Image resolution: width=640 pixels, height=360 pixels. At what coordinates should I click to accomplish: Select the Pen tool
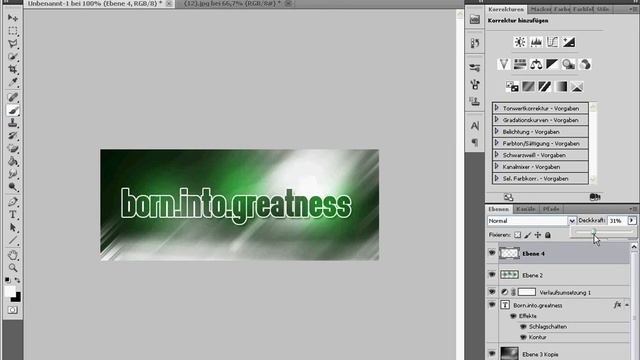coord(13,202)
